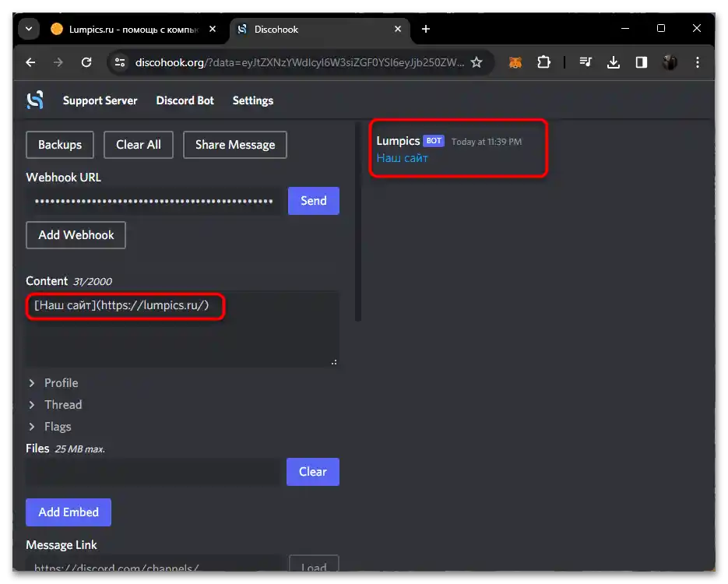
Task: Focus the Webhook URL field
Action: pos(154,201)
